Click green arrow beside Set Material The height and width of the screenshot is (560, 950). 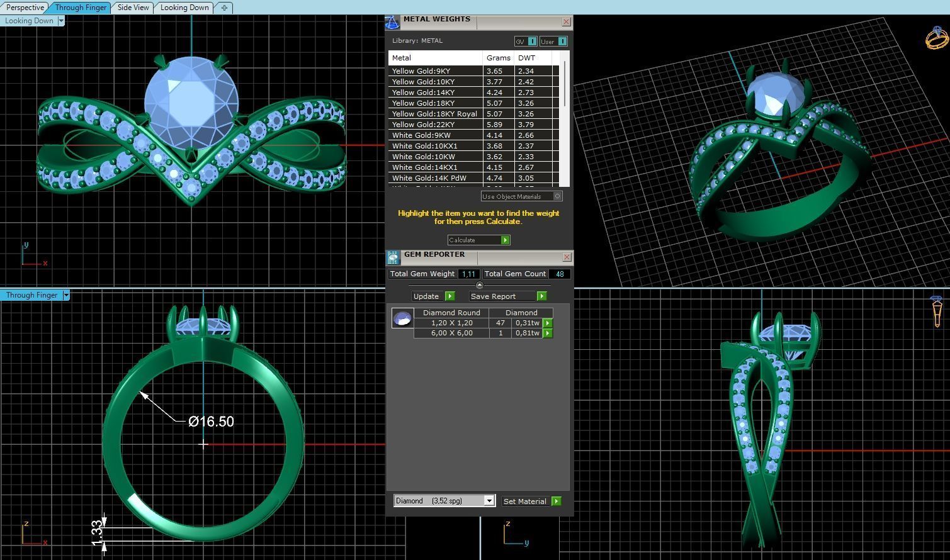(556, 501)
